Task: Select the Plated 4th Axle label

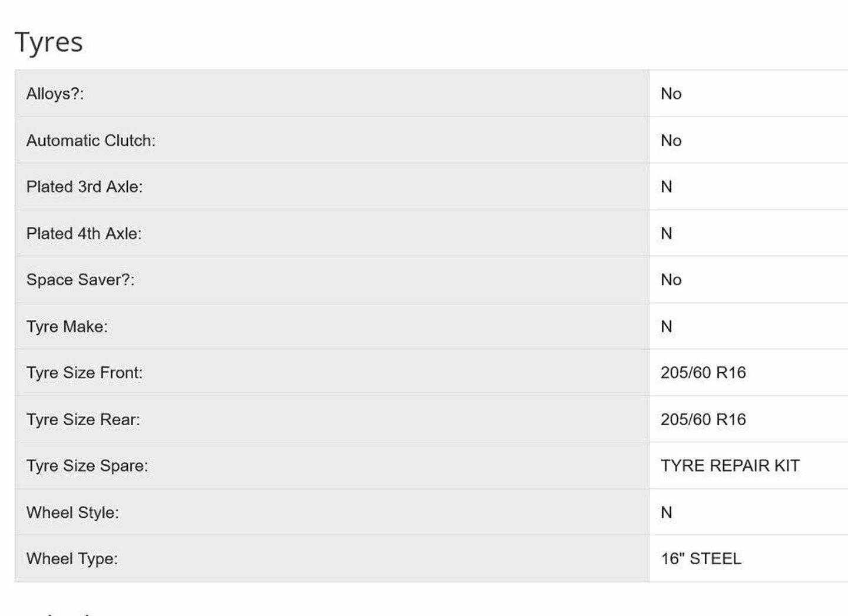Action: [x=84, y=234]
